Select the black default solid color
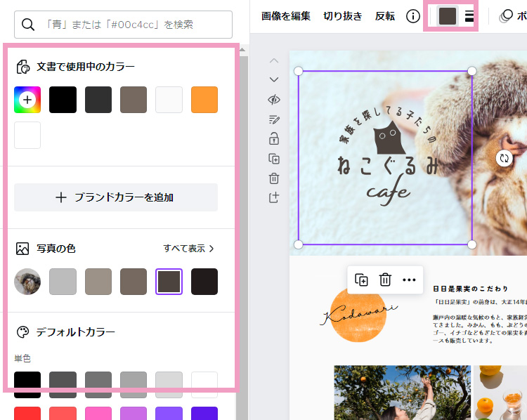Viewport: 527px width, 420px height. tap(27, 385)
